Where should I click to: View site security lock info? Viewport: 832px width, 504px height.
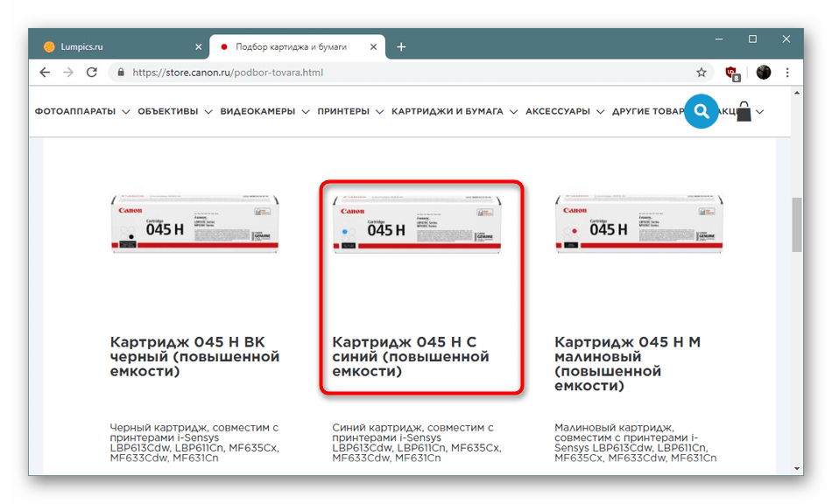click(121, 73)
